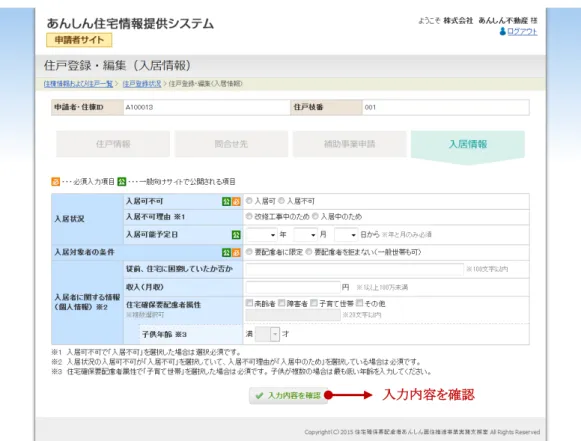Click the green 公 icon in 入居可不可 row
581x441 pixels.
coord(226,201)
